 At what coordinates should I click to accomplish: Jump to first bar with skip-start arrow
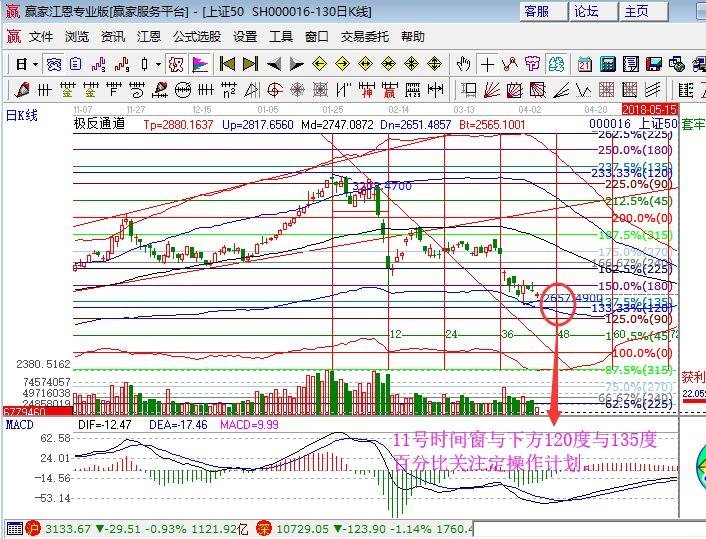[x=227, y=64]
